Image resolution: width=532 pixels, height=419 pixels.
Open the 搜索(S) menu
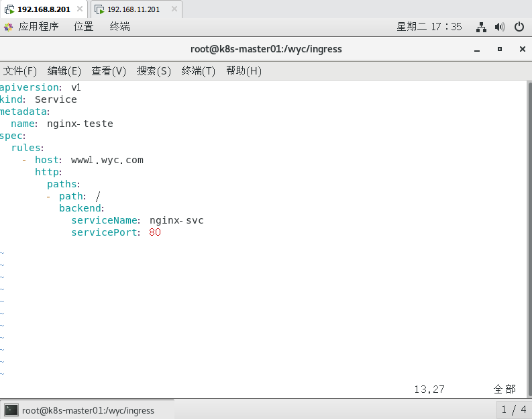pos(154,71)
